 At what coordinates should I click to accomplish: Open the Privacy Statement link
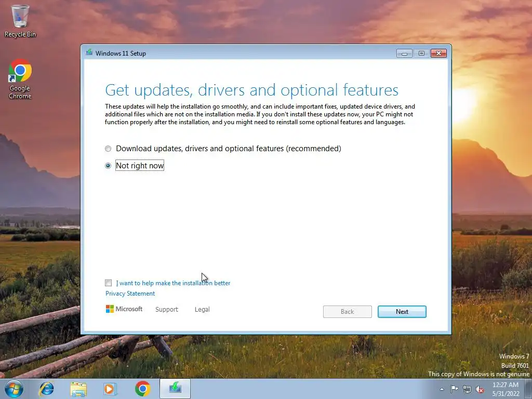pyautogui.click(x=130, y=294)
